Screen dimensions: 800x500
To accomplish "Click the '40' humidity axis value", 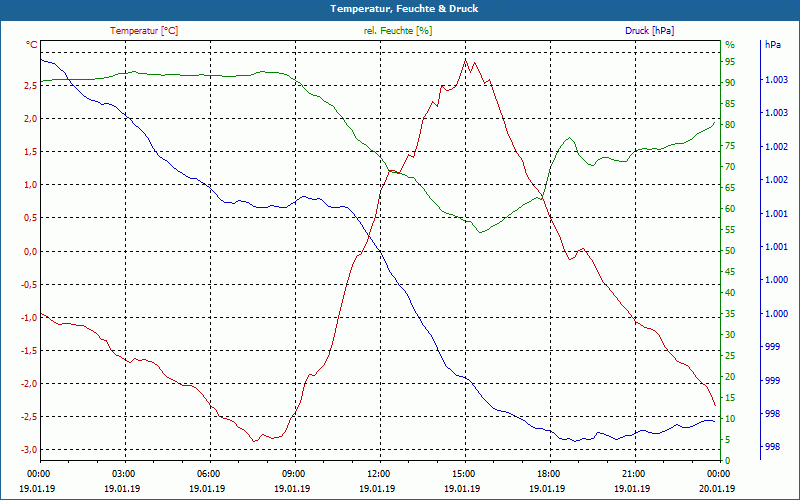I will [730, 293].
